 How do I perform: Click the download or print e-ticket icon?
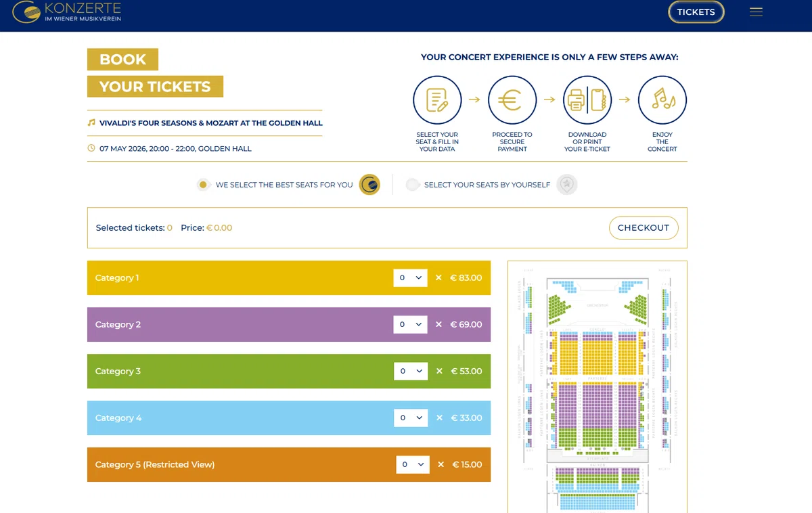[587, 100]
